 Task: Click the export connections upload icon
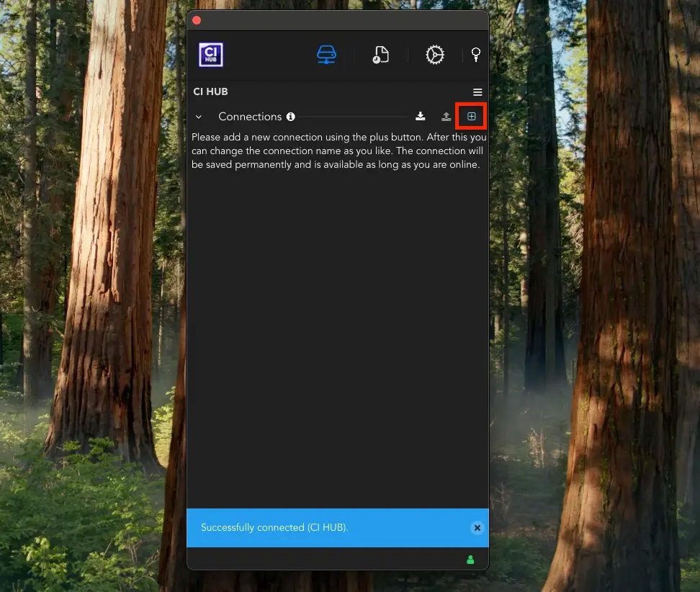(446, 117)
